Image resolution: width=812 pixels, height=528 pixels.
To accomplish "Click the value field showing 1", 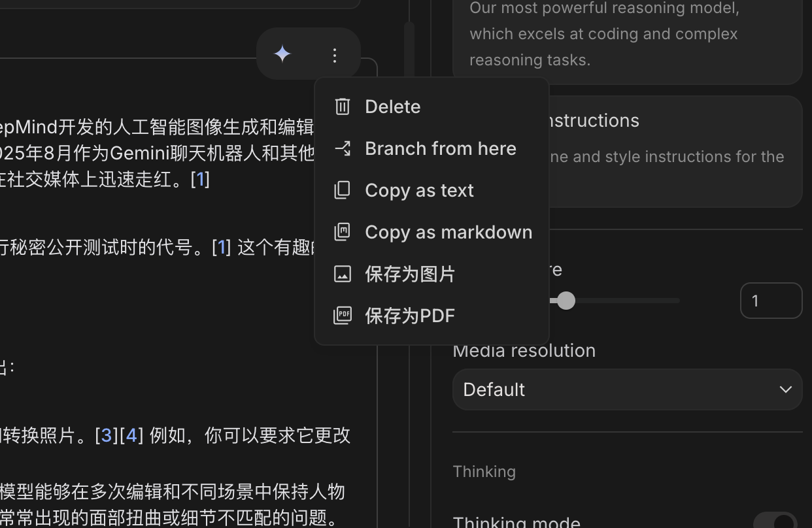I will (x=771, y=301).
